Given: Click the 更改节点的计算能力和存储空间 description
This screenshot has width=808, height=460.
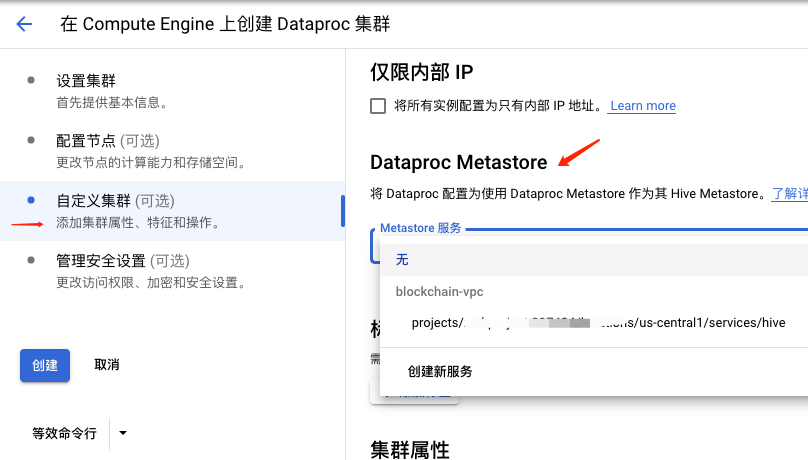Looking at the screenshot, I should pos(153,163).
